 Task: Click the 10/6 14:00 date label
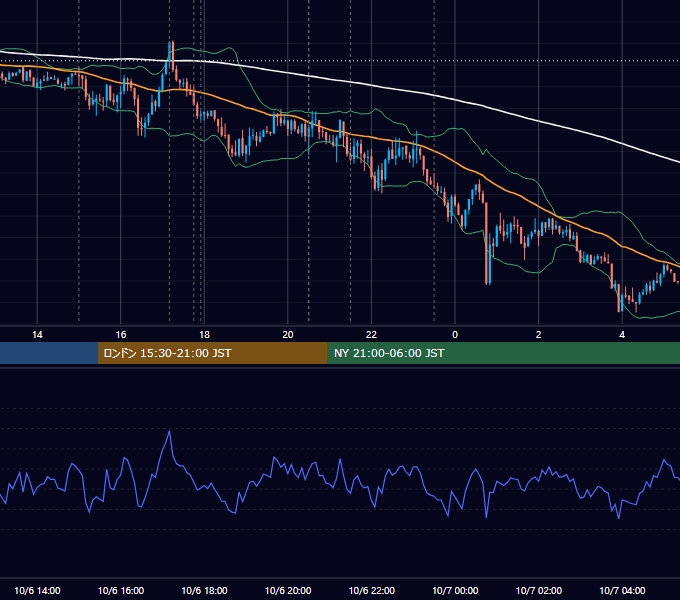tap(37, 590)
